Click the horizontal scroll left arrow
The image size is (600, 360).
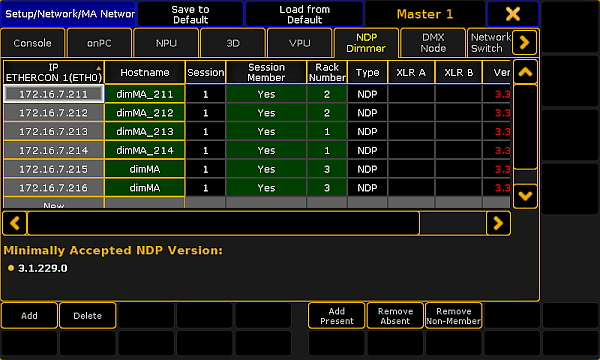click(15, 223)
